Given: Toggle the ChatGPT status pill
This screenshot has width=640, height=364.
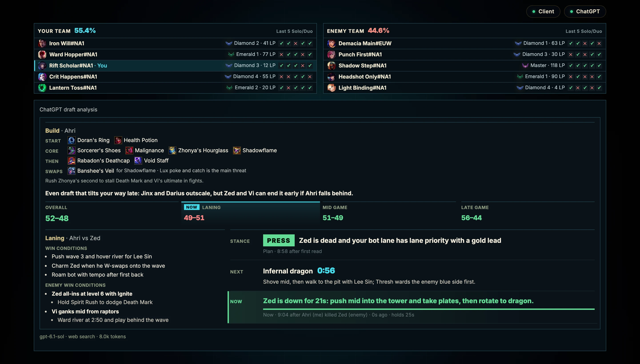Looking at the screenshot, I should (585, 12).
